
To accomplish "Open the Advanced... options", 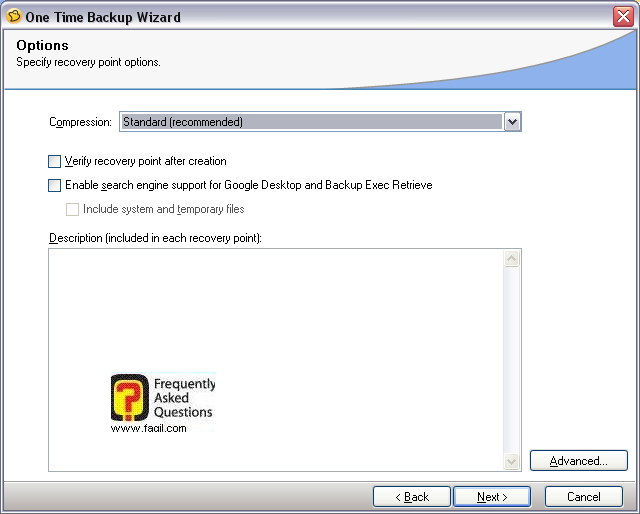I will coord(579,461).
